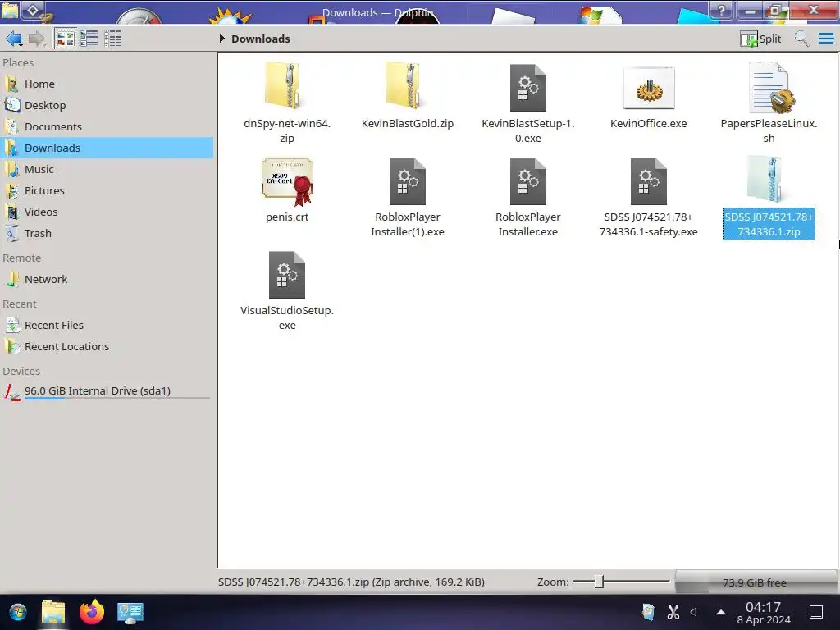Open the volume tray icon
Screen dimensions: 840x630
point(694,612)
